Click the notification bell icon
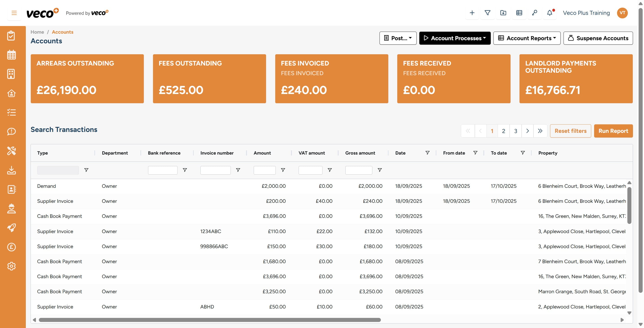Image resolution: width=644 pixels, height=328 pixels. click(549, 13)
